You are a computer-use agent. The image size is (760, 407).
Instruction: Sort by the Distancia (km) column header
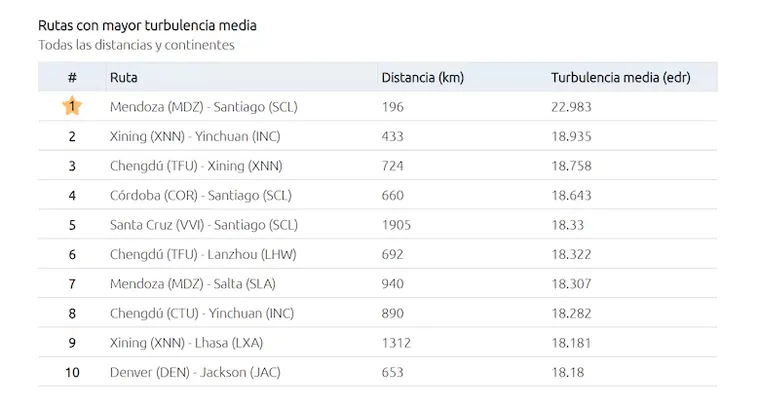(422, 77)
